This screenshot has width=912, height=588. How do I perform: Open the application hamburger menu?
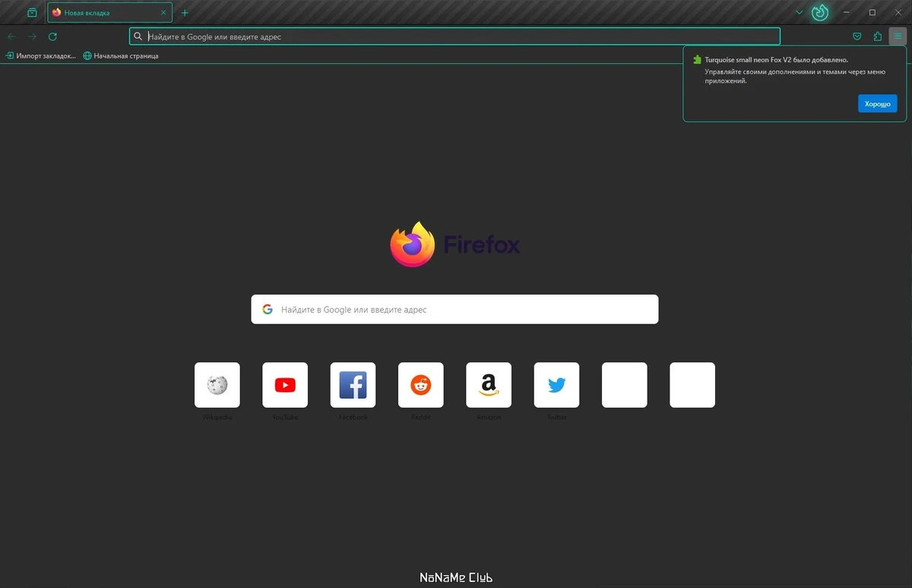[898, 36]
